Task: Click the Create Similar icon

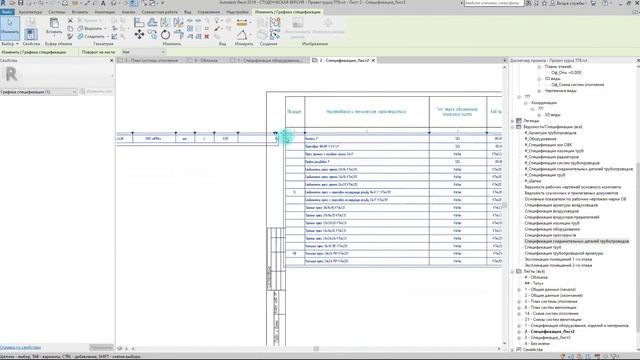Action: point(275,35)
